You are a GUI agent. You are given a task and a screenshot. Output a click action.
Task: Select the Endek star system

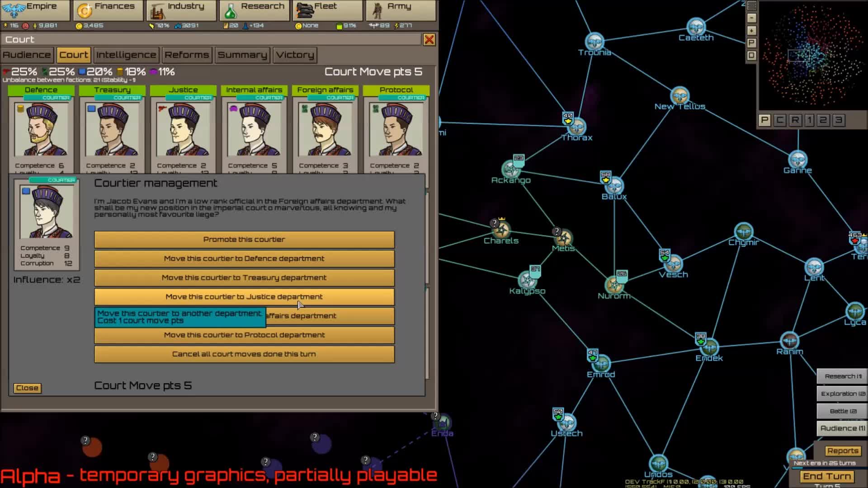pyautogui.click(x=709, y=347)
